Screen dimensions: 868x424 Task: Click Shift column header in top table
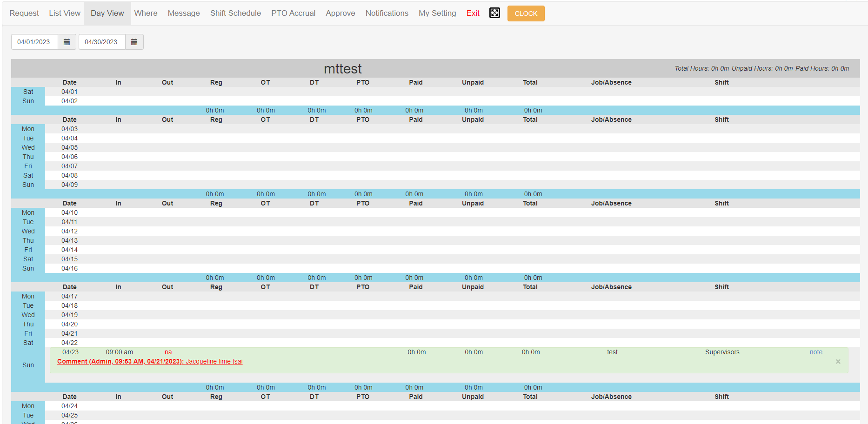pos(721,82)
